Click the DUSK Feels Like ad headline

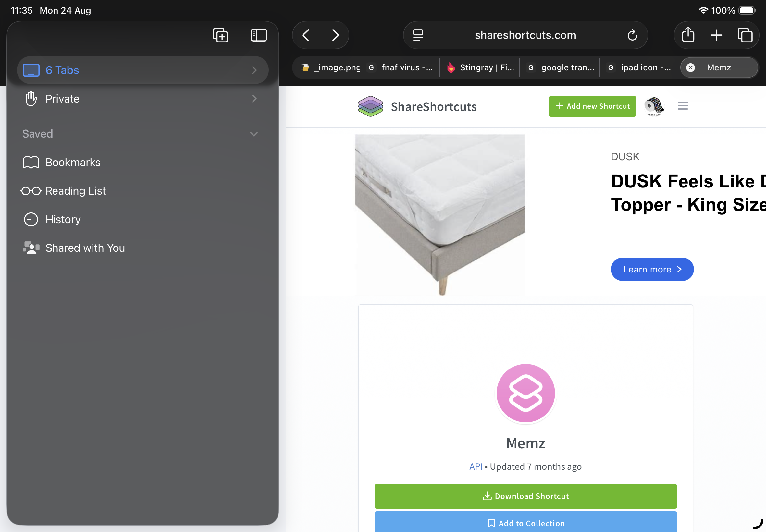[x=688, y=193]
